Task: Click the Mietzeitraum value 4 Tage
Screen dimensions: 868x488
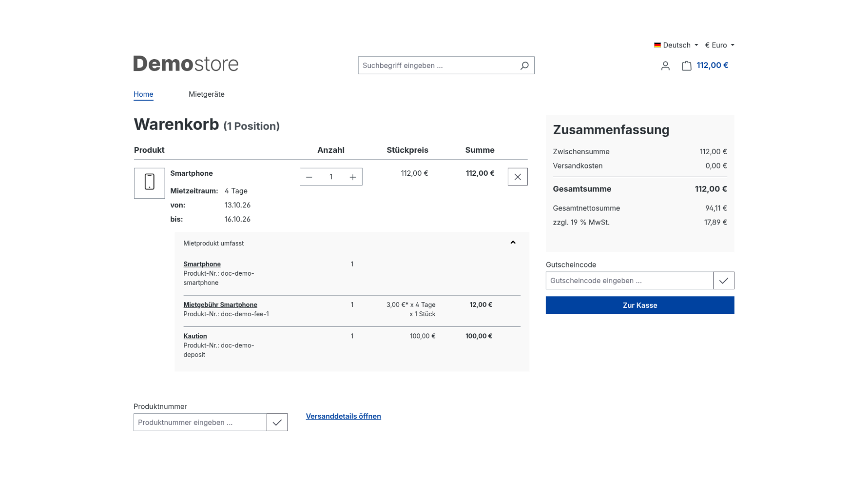Action: [236, 191]
